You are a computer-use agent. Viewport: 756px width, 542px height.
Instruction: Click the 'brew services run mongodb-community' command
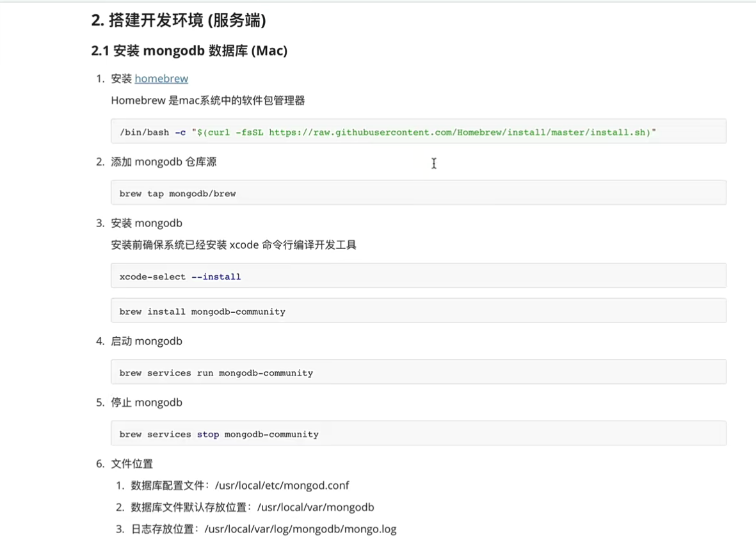[x=216, y=372]
